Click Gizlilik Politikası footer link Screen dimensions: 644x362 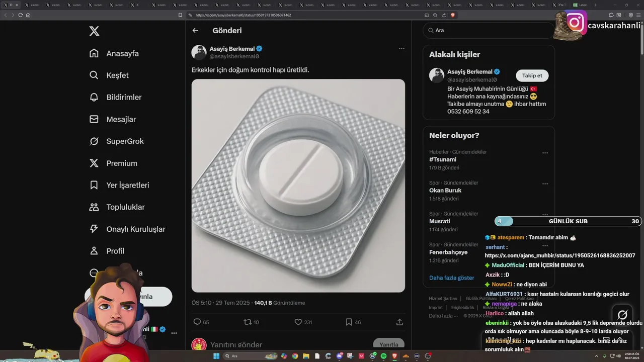481,299
